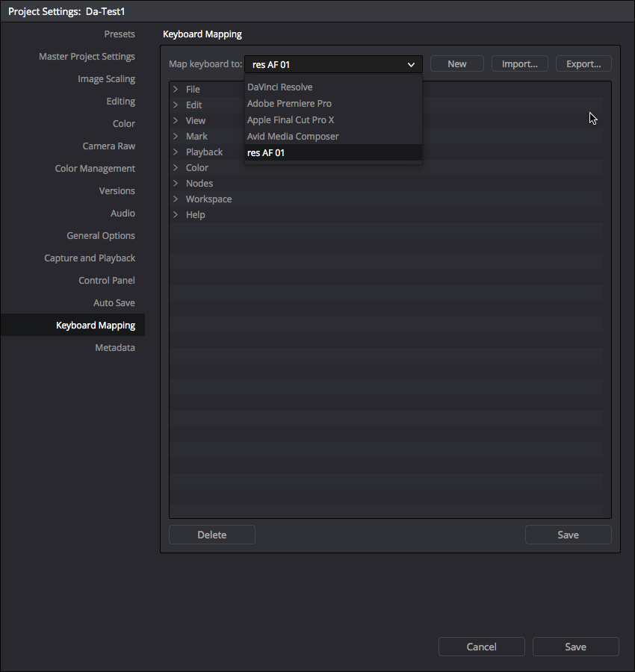Open the Auto Save settings page
This screenshot has width=635, height=672.
(114, 303)
